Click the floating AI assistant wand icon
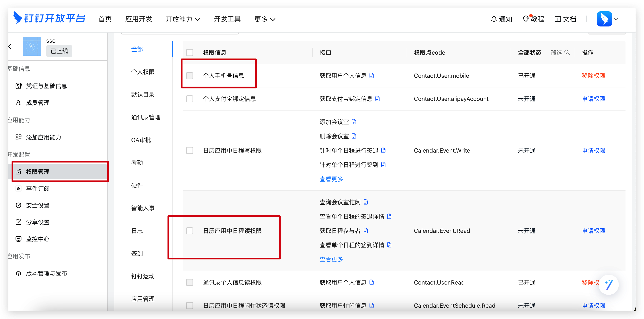Screen dimensions: 644x319 point(608,285)
